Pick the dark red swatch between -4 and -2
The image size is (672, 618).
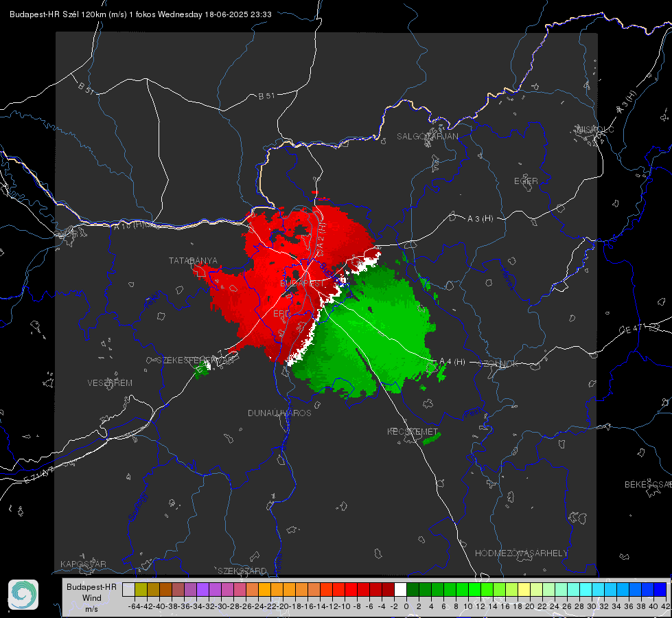click(x=388, y=589)
